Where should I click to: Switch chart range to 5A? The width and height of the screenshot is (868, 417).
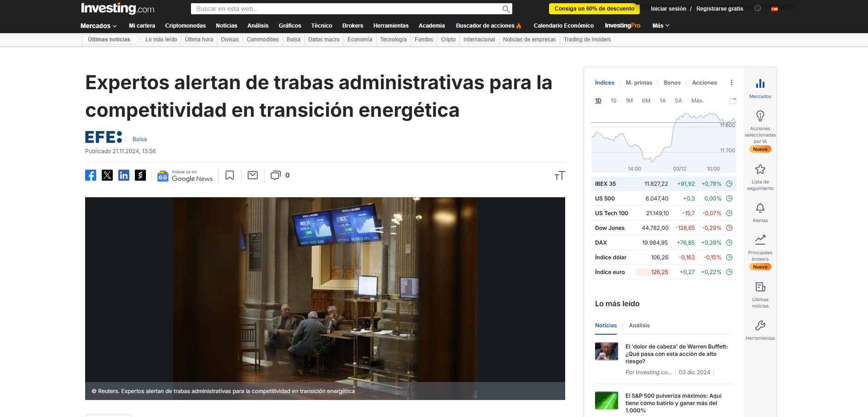[x=678, y=101]
